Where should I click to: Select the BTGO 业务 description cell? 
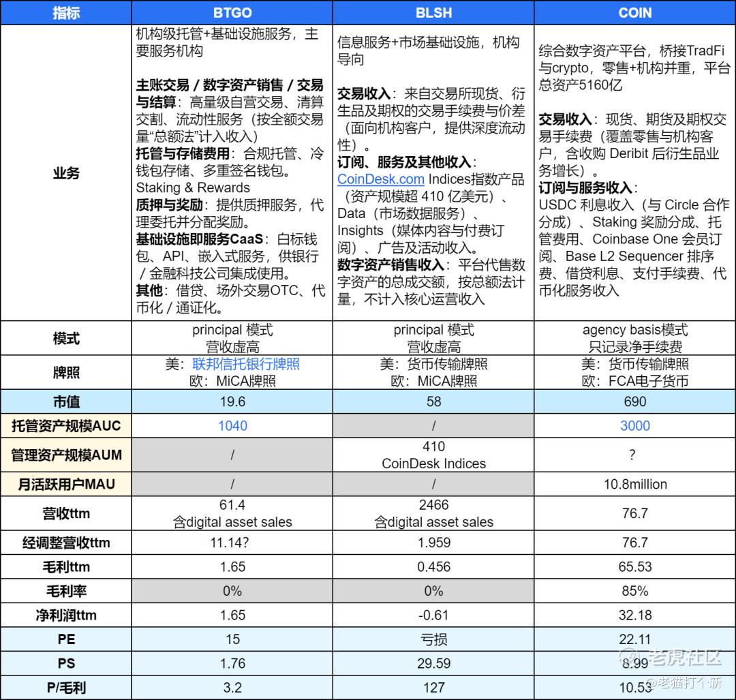click(x=232, y=172)
